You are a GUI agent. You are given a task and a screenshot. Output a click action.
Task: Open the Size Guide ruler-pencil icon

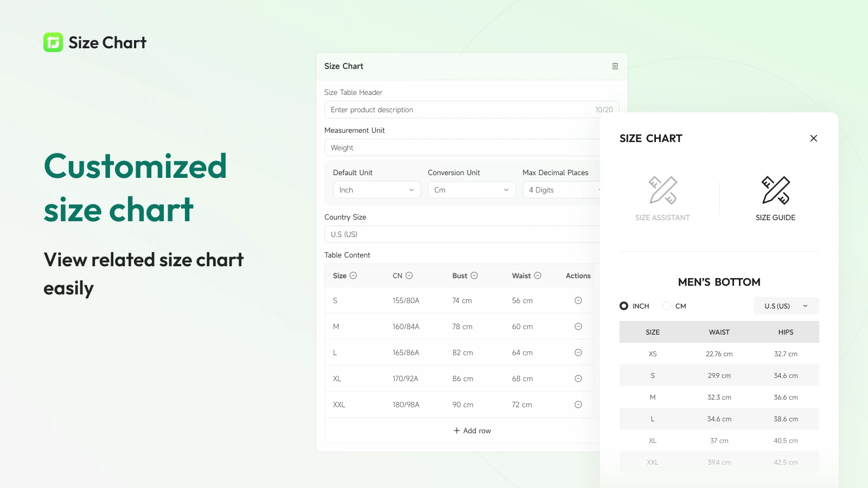click(776, 190)
